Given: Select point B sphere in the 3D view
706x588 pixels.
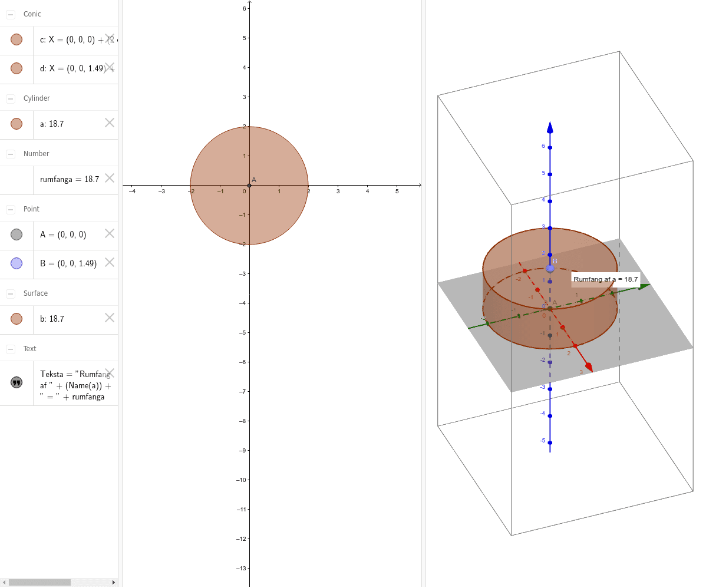Looking at the screenshot, I should 549,268.
